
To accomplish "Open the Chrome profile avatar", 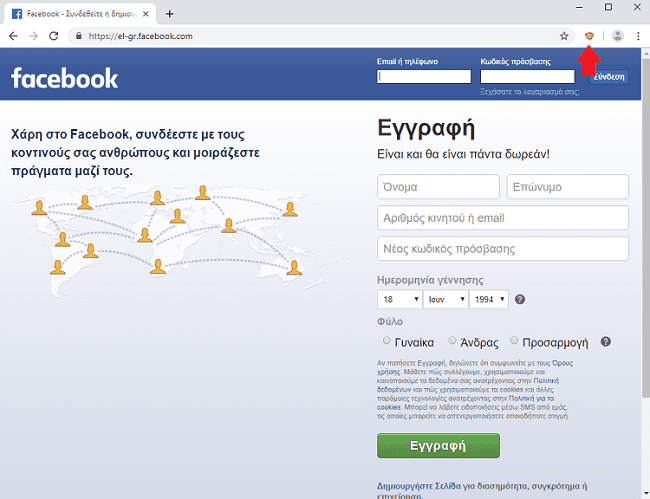I will pyautogui.click(x=618, y=36).
